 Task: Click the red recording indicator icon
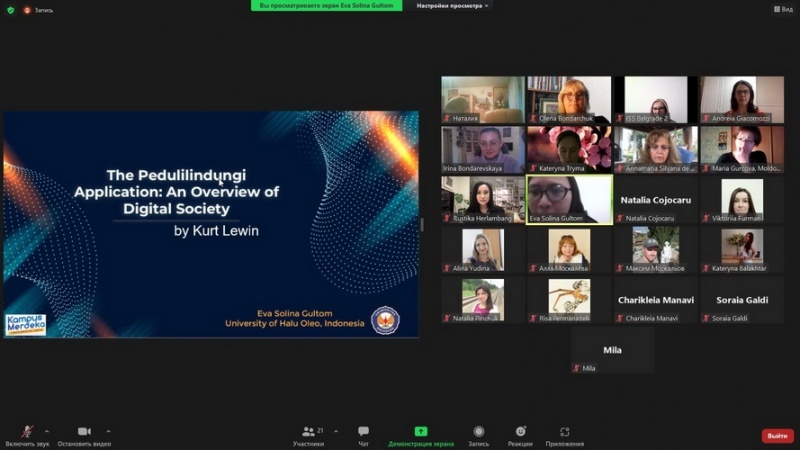pos(27,10)
